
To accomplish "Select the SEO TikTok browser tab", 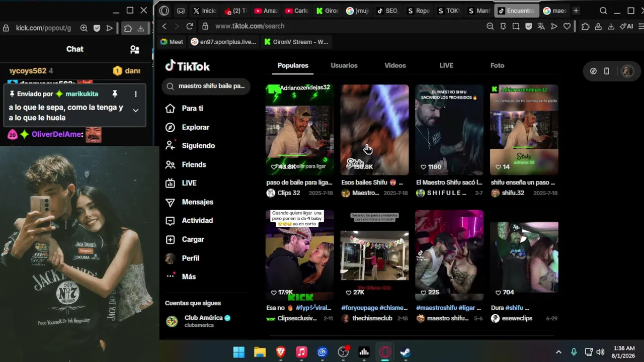I will click(388, 11).
